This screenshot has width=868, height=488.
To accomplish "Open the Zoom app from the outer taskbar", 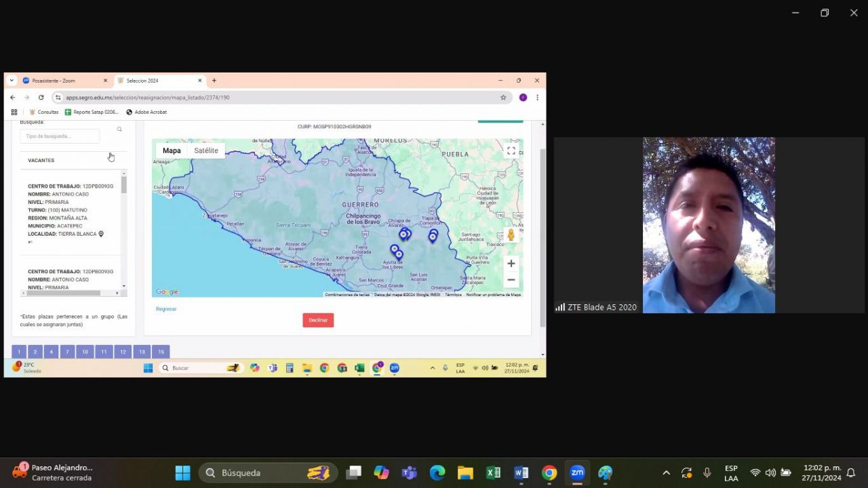I will (x=577, y=472).
